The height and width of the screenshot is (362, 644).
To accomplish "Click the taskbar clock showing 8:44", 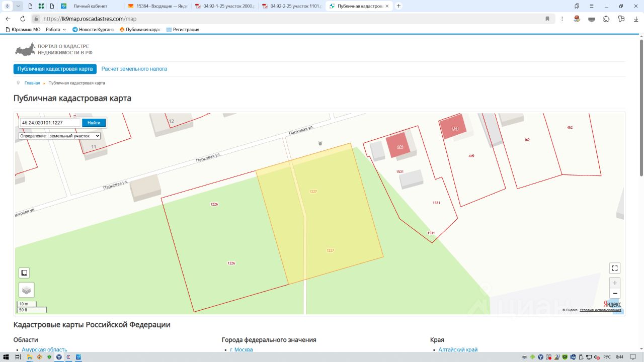I will coord(619,357).
